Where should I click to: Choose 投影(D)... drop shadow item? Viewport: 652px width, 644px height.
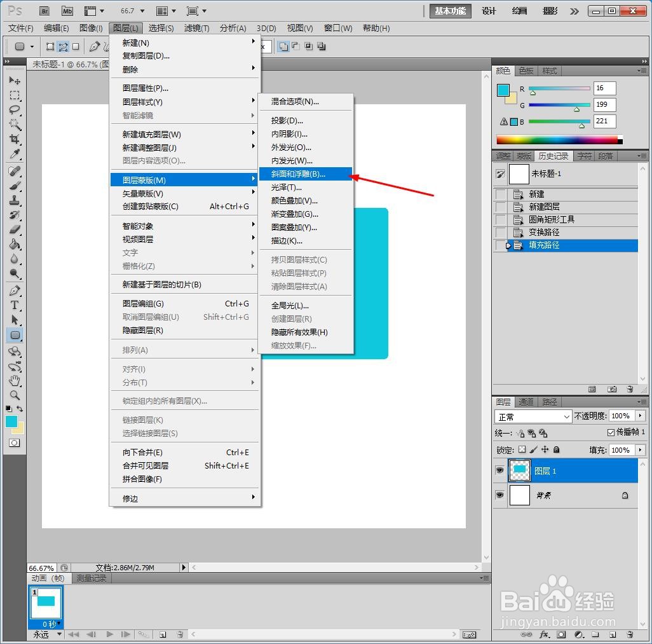pos(306,121)
